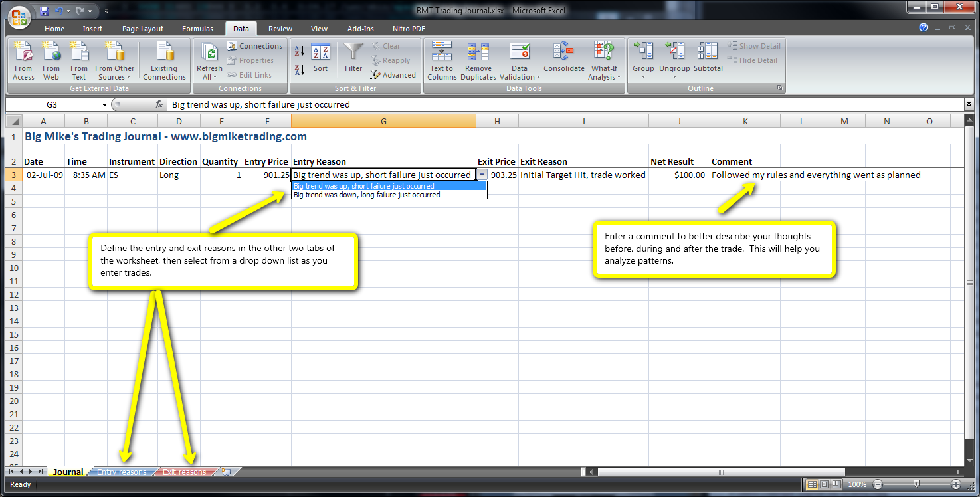This screenshot has width=980, height=497.
Task: Switch to Page Break Preview in status bar
Action: click(x=838, y=484)
